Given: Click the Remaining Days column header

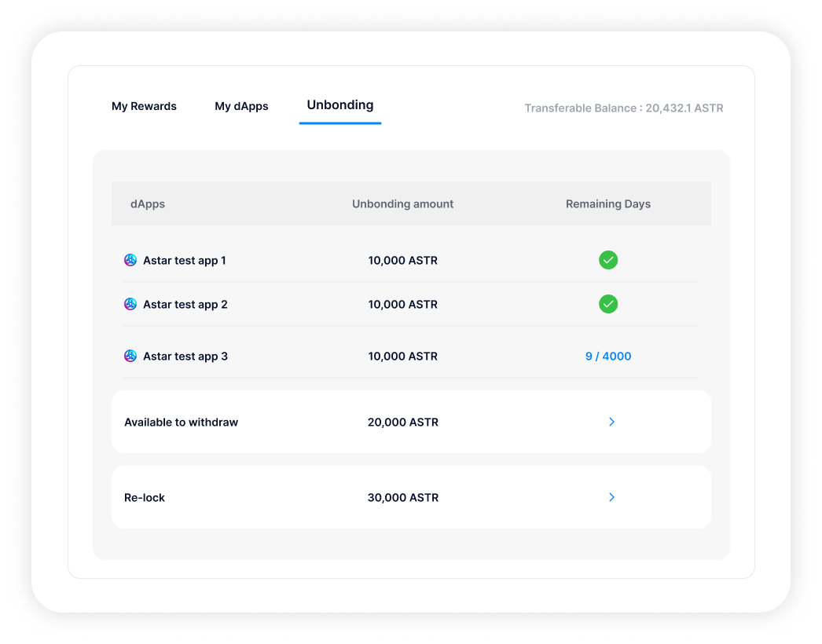Looking at the screenshot, I should 607,203.
